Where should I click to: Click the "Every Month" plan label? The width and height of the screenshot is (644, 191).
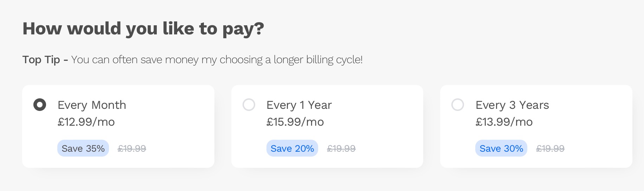tap(92, 105)
